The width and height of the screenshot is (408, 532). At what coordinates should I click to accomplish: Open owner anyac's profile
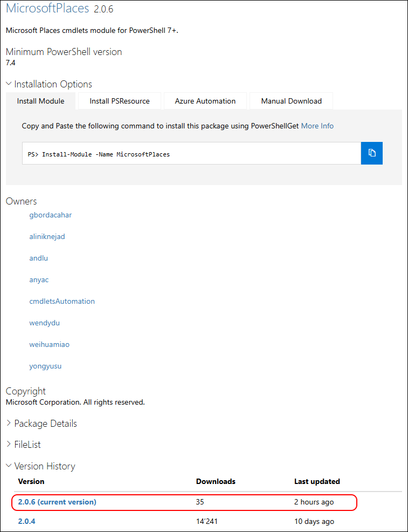[39, 280]
